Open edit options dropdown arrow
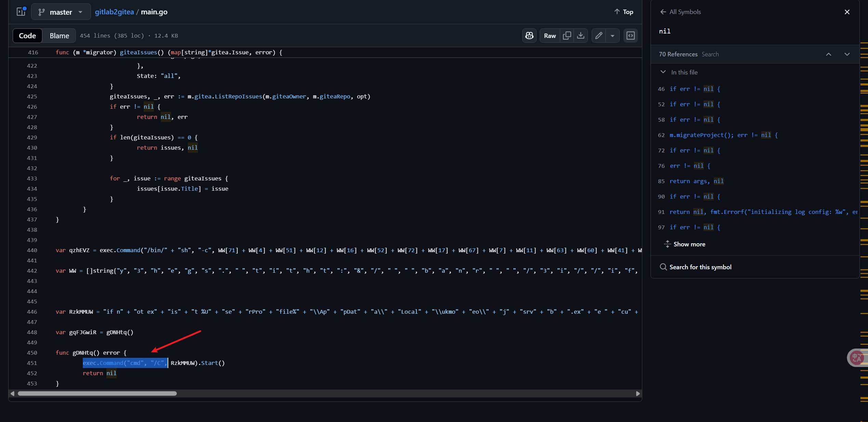This screenshot has width=868, height=422. pyautogui.click(x=613, y=36)
